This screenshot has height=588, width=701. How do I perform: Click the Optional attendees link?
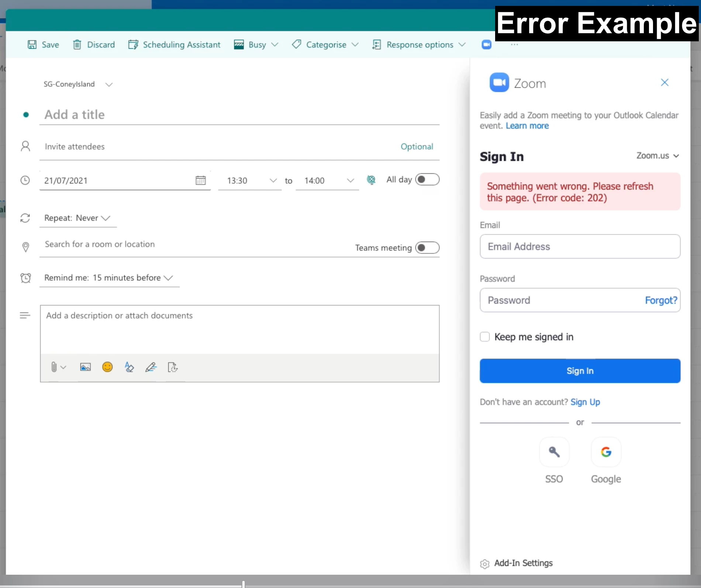point(417,147)
